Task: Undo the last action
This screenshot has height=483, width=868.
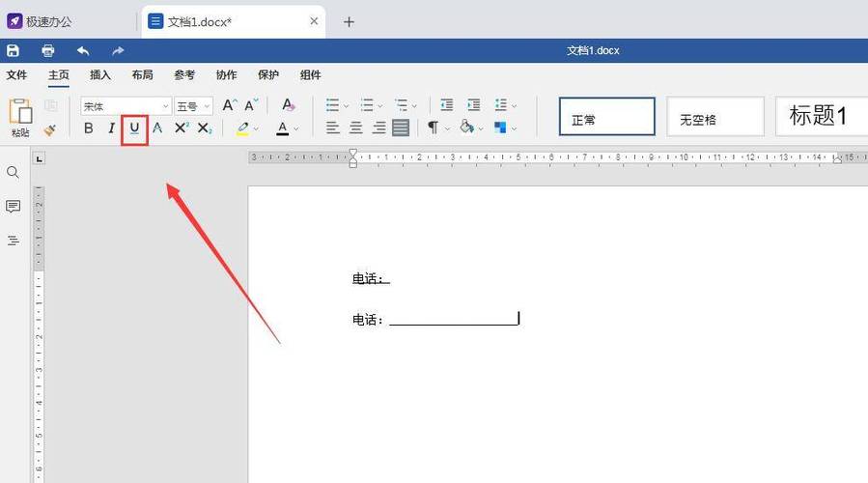Action: [x=83, y=50]
